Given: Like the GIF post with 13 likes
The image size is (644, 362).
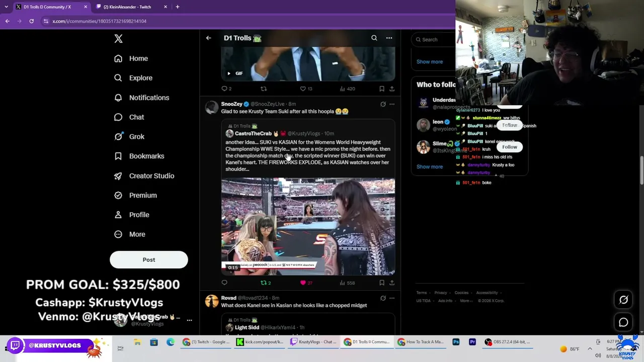Looking at the screenshot, I should [x=306, y=88].
